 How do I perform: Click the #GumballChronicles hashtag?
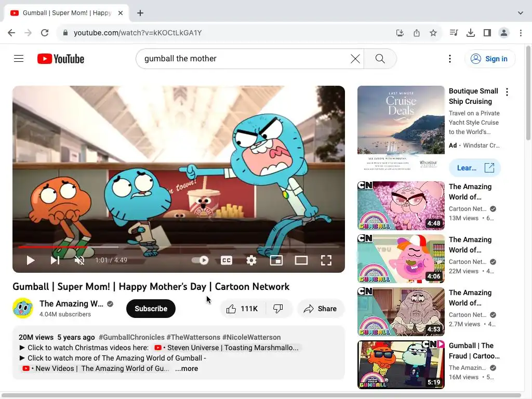click(x=131, y=337)
